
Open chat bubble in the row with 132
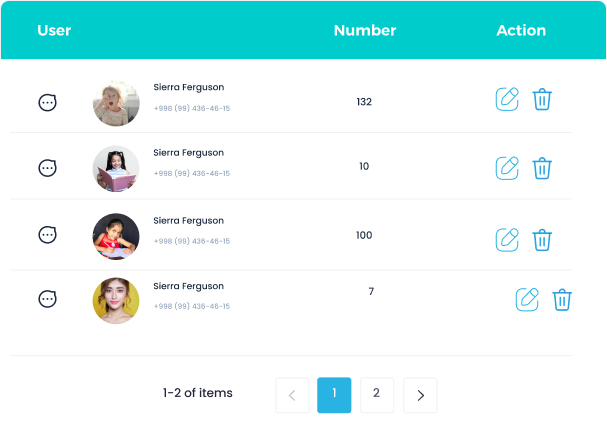click(47, 102)
